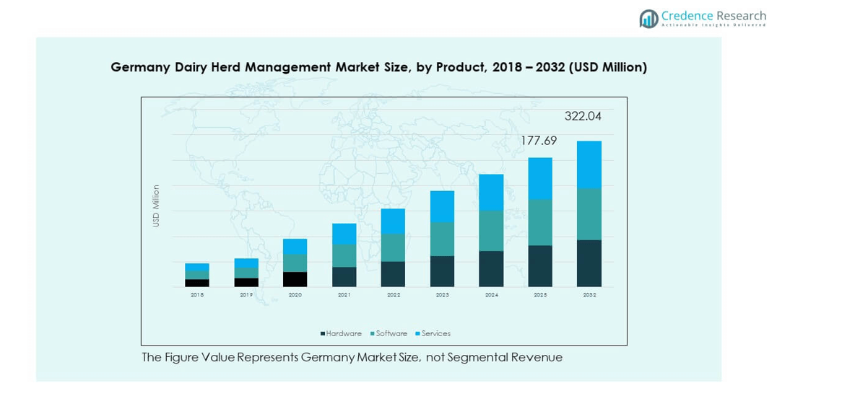Click the 2032 x-axis year label
Viewport: 868px width, 409px height.
(589, 295)
